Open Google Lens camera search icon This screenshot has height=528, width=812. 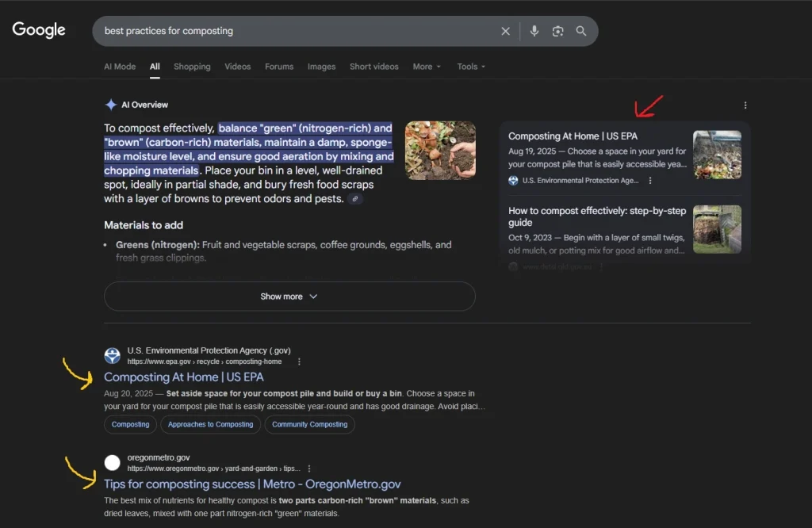(557, 31)
